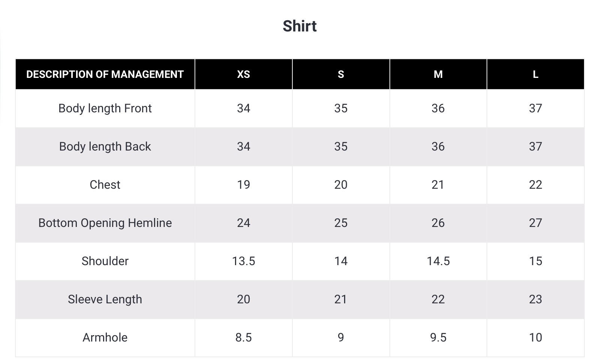Select the Hemline value 27 for L
Viewport: 599px width, 364px height.
535,223
